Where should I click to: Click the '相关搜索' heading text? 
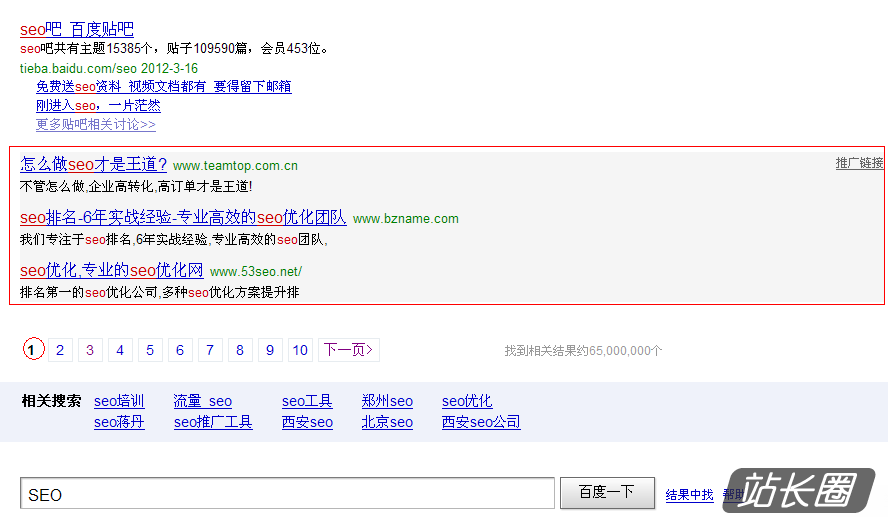(52, 401)
